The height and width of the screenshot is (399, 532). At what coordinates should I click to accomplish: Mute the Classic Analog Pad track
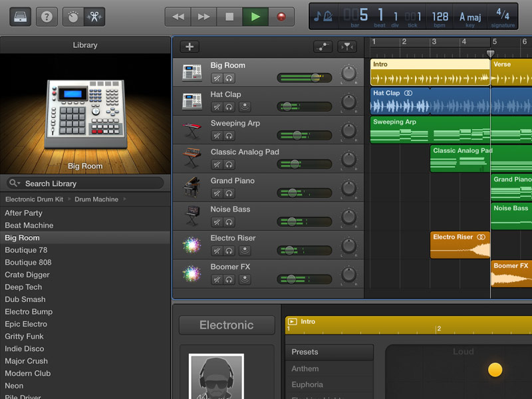(217, 165)
